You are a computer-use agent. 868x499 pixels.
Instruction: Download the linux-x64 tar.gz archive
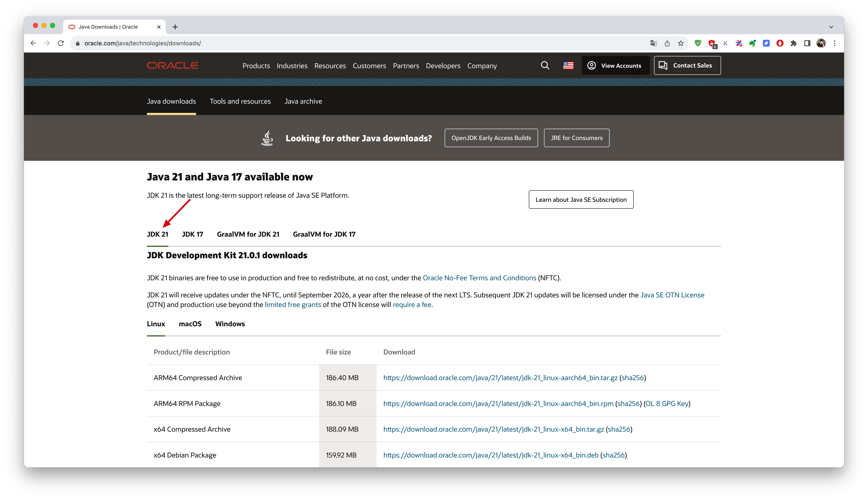tap(494, 430)
